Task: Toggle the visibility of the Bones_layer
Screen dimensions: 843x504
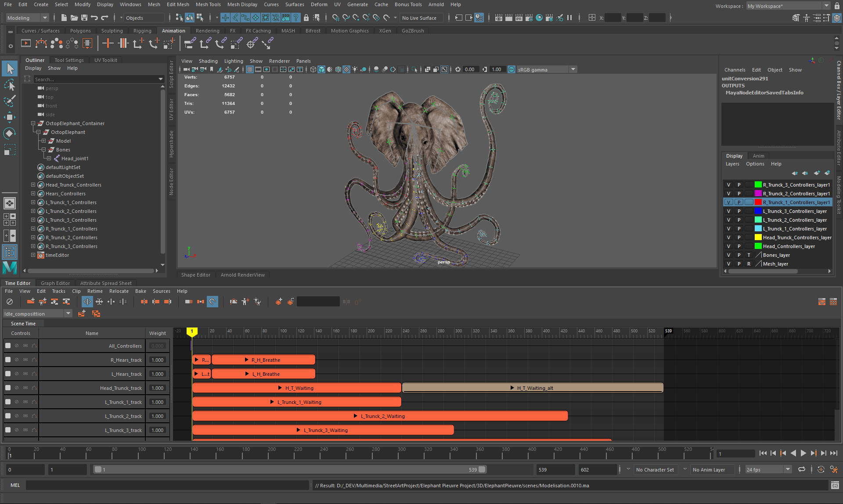Action: (x=728, y=255)
